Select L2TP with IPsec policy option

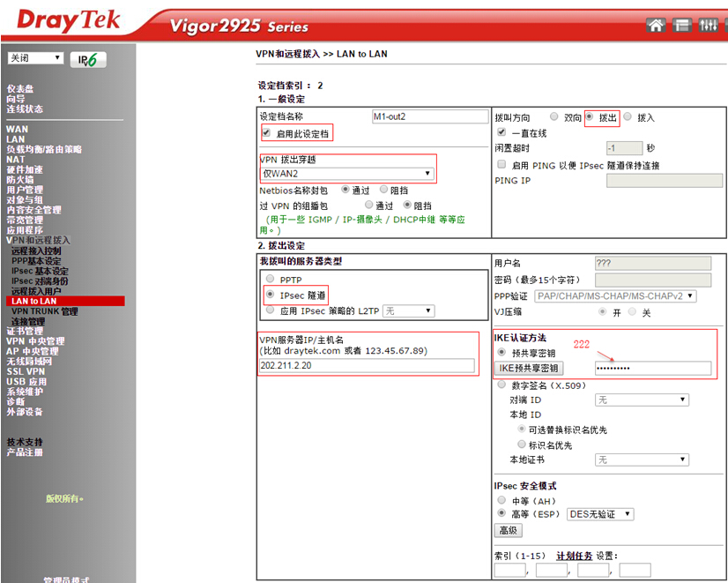(271, 310)
